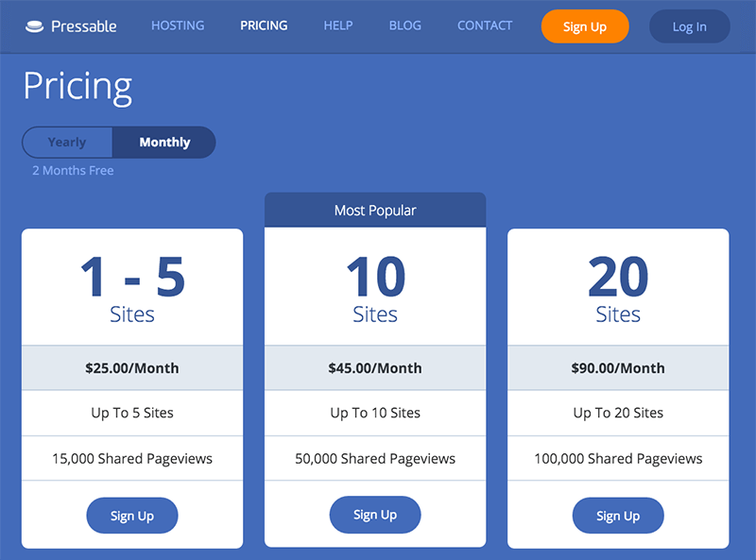This screenshot has width=756, height=560.
Task: Open the Contact nav link
Action: click(x=485, y=25)
